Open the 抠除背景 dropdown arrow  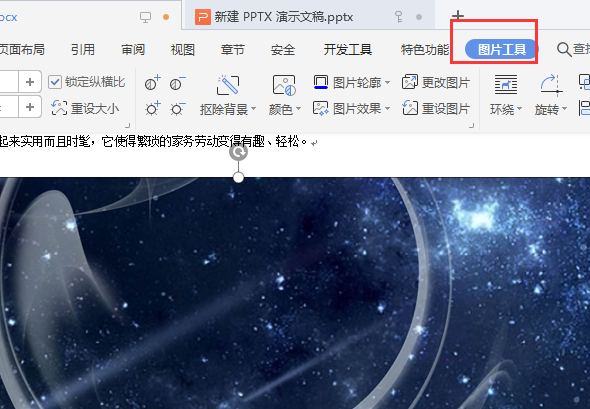tap(253, 109)
